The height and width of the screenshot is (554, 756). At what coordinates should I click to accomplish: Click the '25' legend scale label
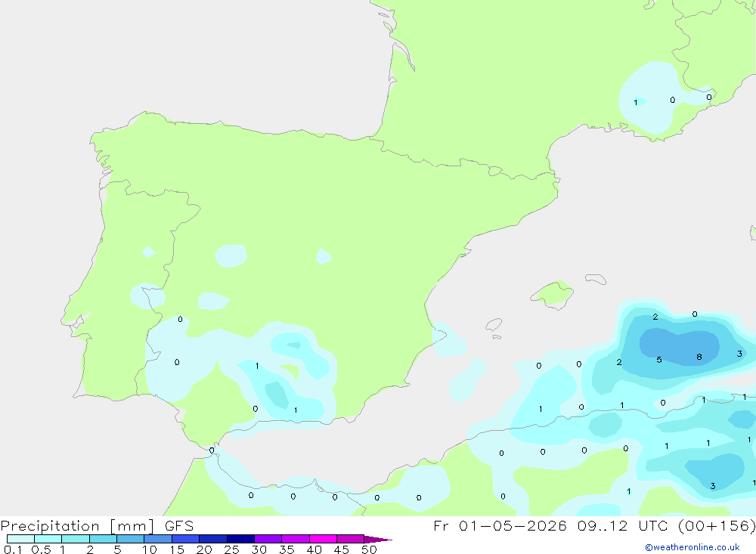(x=231, y=549)
